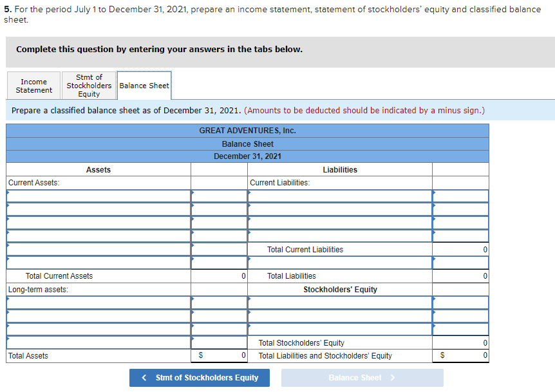This screenshot has width=555, height=392.
Task: Click Total Liabilities and Stockholders' Equity value cell
Action: 460,355
